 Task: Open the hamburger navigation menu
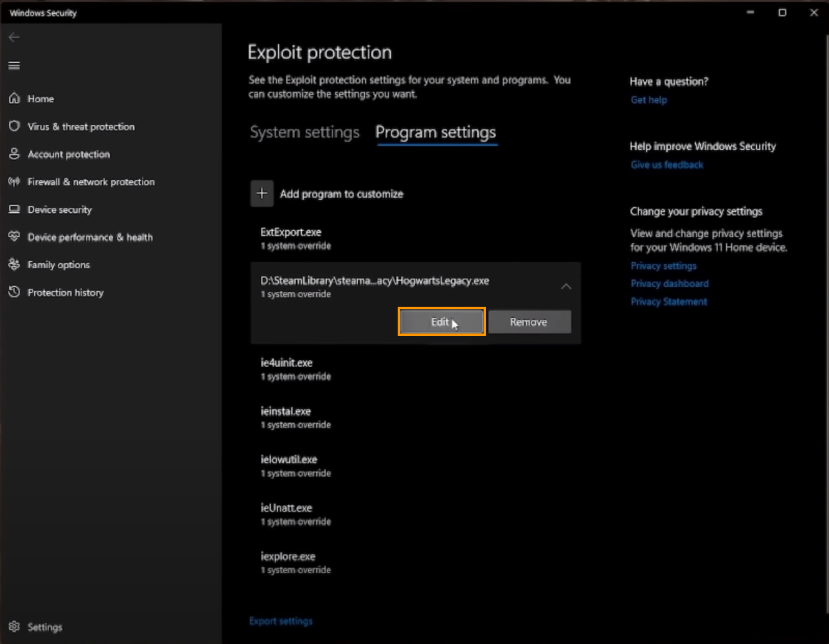click(x=14, y=65)
